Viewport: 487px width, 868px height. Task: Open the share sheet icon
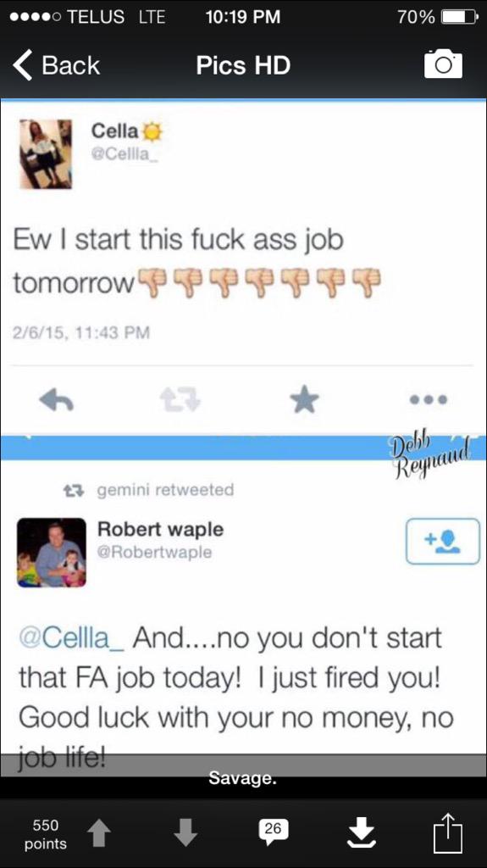448,832
